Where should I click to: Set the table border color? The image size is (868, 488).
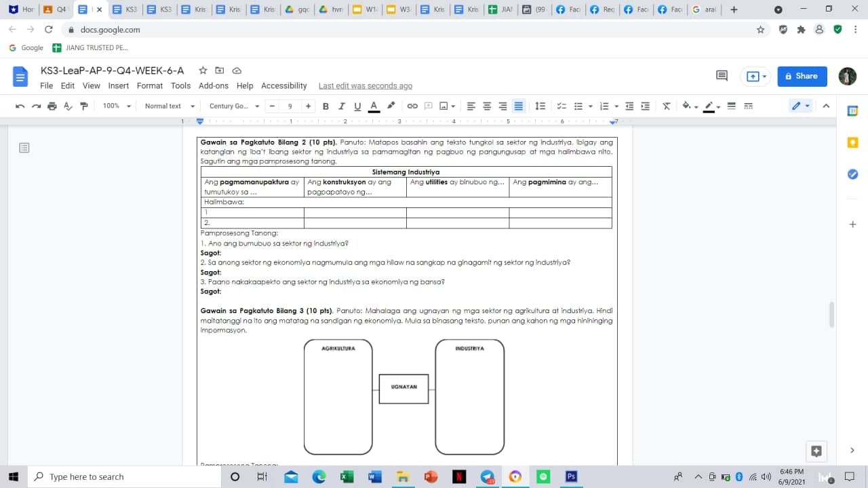click(x=709, y=106)
